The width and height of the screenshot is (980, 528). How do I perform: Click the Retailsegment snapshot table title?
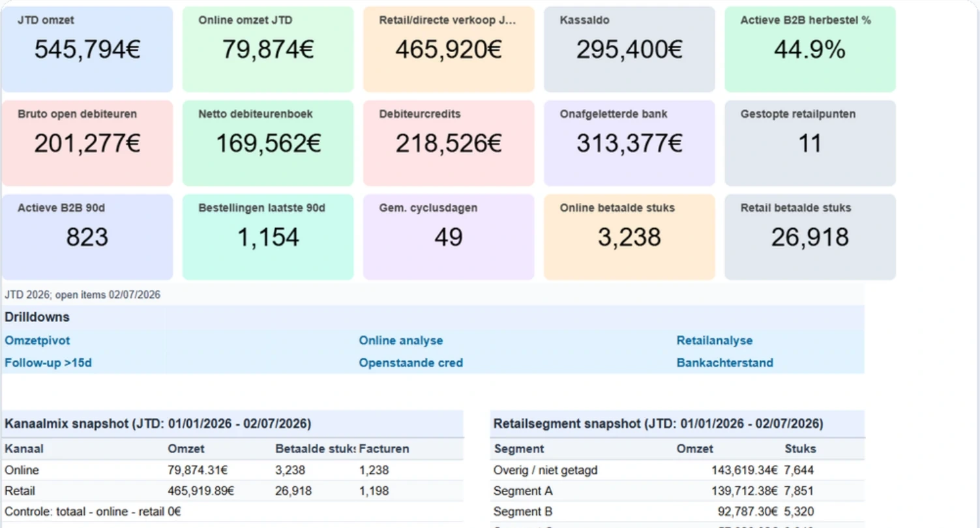coord(659,424)
